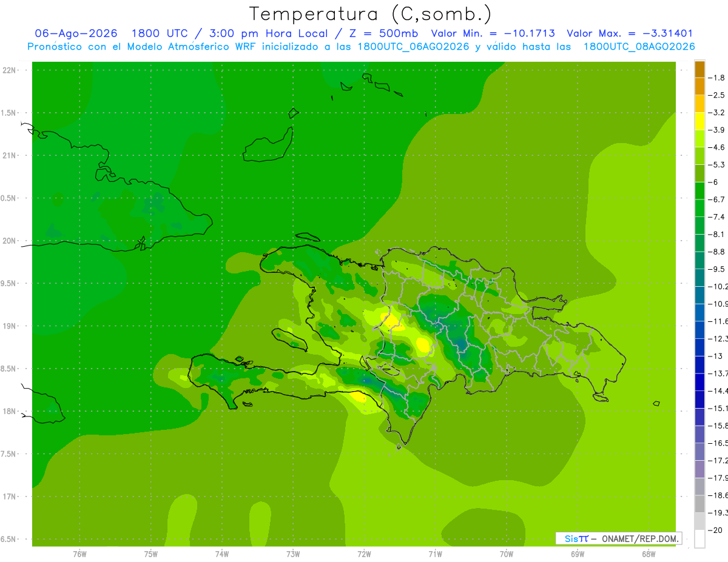Pick the white swatch below -20

[x=699, y=539]
